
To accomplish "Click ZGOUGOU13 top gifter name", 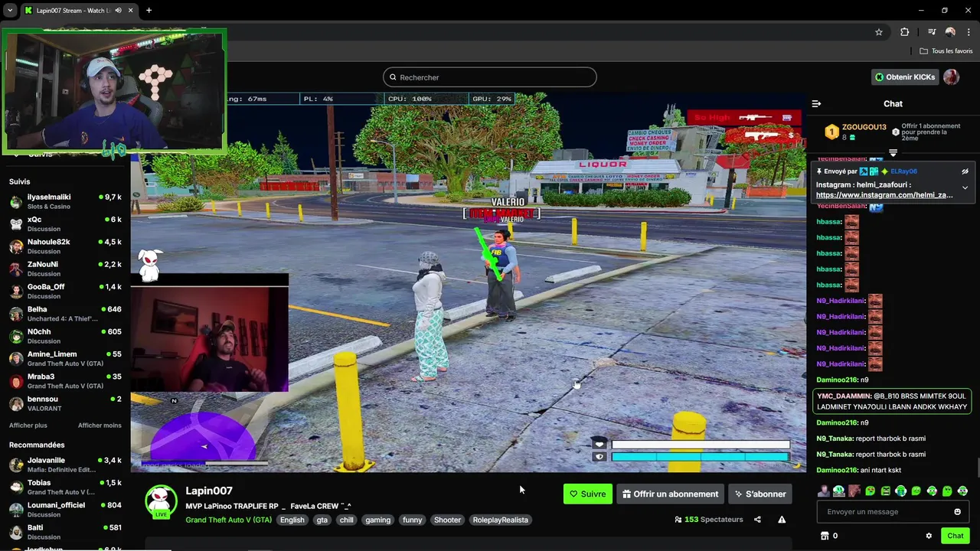I will 864,127.
